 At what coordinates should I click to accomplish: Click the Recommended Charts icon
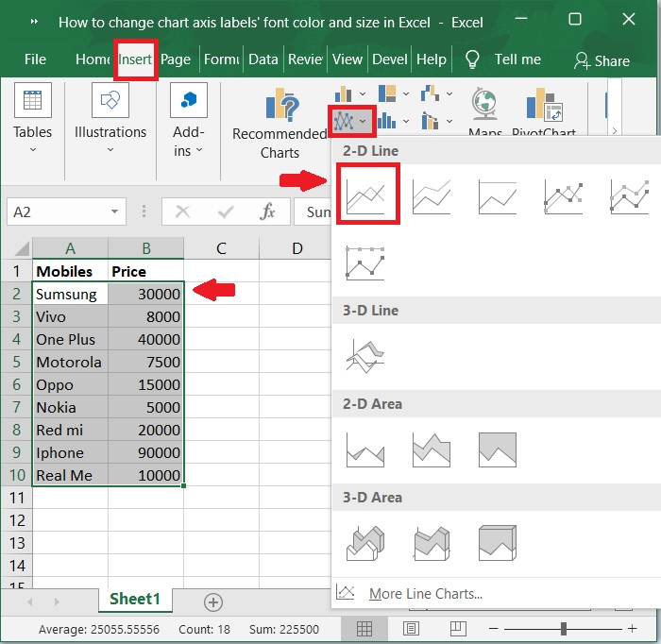click(280, 110)
